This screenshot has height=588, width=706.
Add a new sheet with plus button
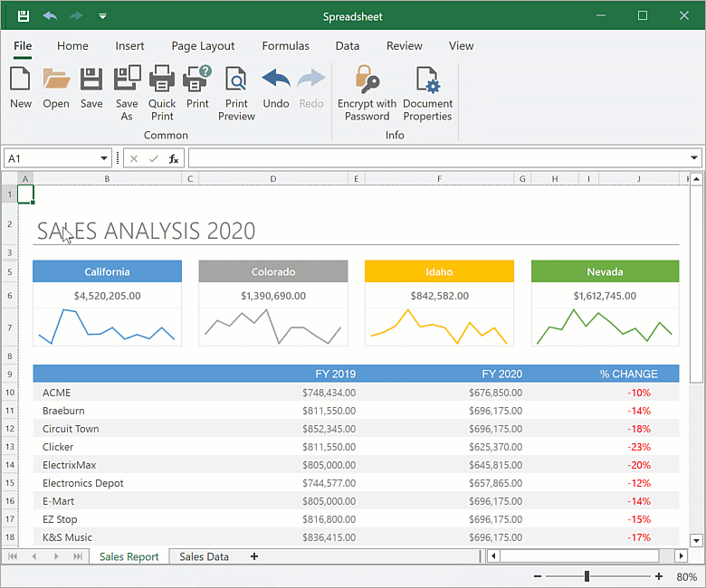(254, 556)
